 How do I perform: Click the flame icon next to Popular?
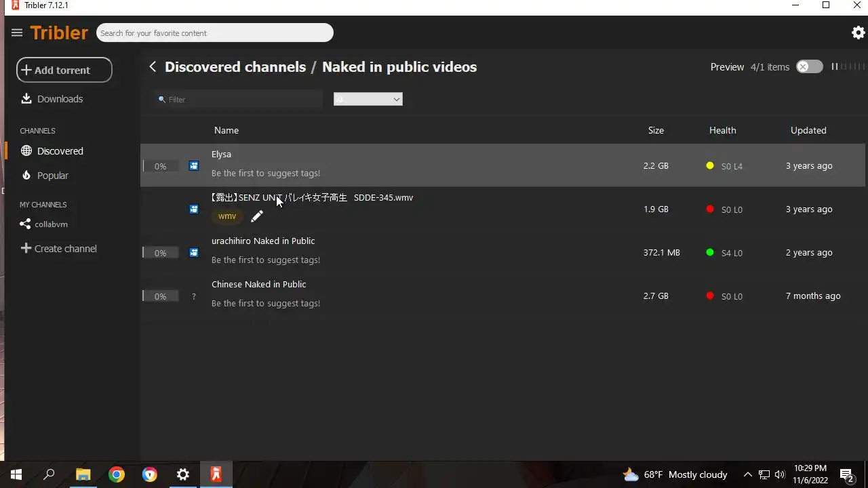point(26,175)
